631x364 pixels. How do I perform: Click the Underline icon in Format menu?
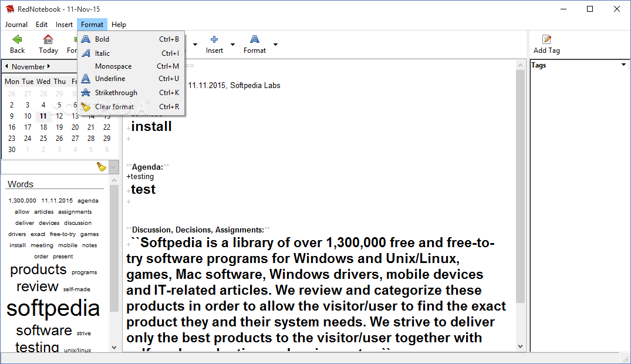(86, 79)
